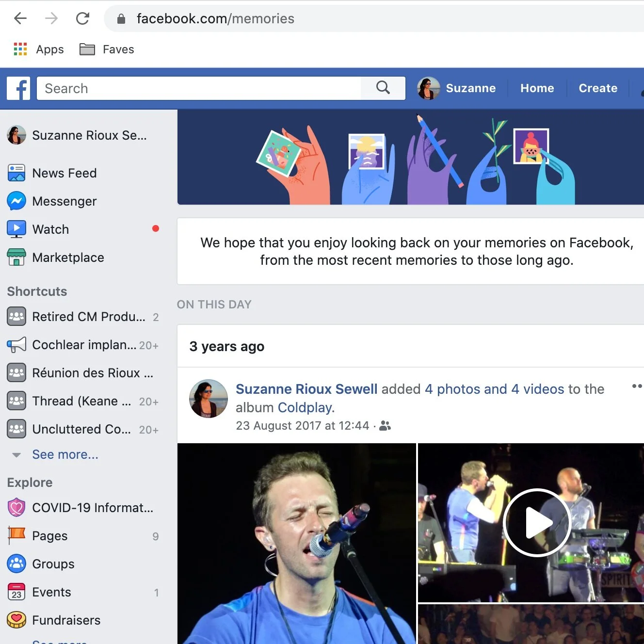Click the Facebook Search input field

(x=199, y=88)
